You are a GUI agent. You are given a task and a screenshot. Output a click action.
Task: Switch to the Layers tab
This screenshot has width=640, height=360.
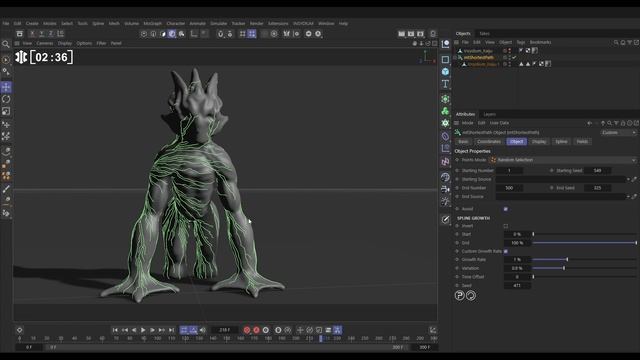(489, 114)
